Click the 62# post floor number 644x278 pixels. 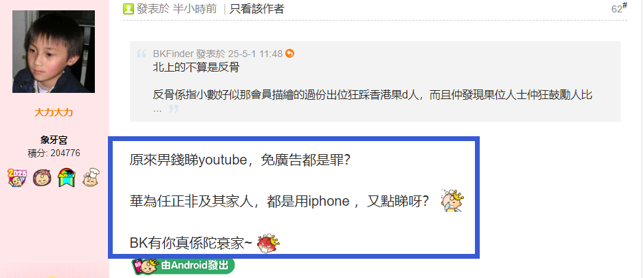pos(619,8)
